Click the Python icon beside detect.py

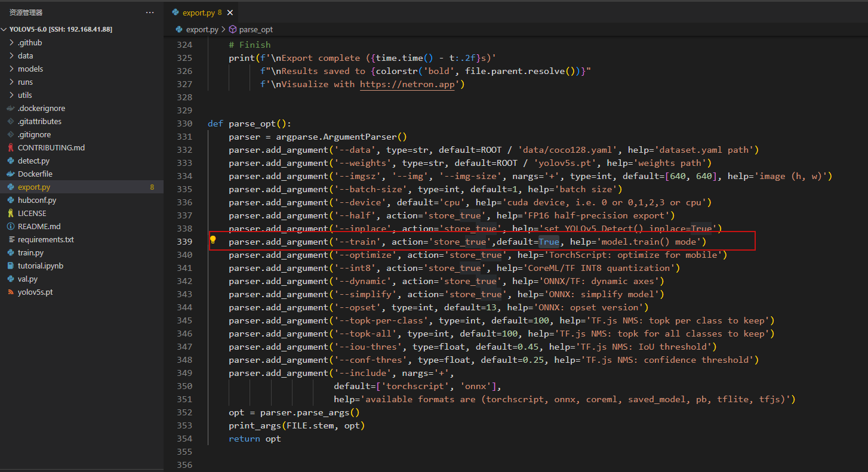coord(11,161)
